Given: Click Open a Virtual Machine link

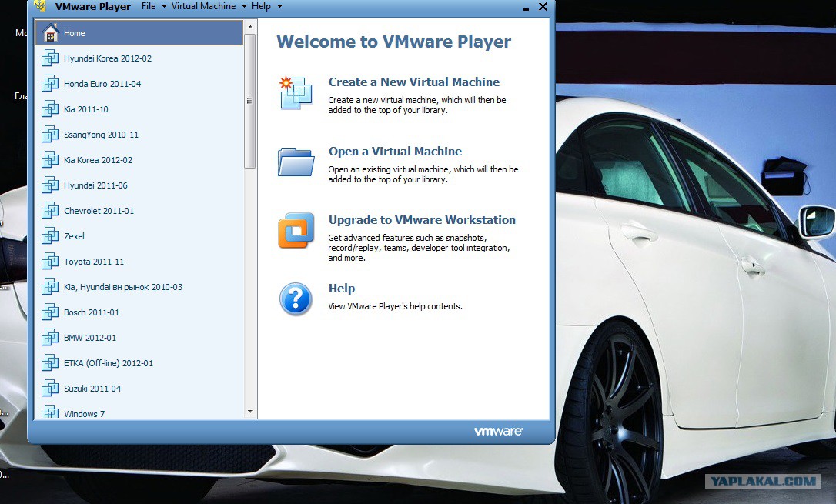Looking at the screenshot, I should 395,152.
